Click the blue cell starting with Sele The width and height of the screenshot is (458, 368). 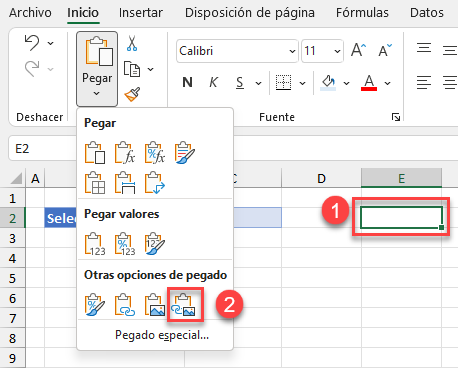pos(61,218)
